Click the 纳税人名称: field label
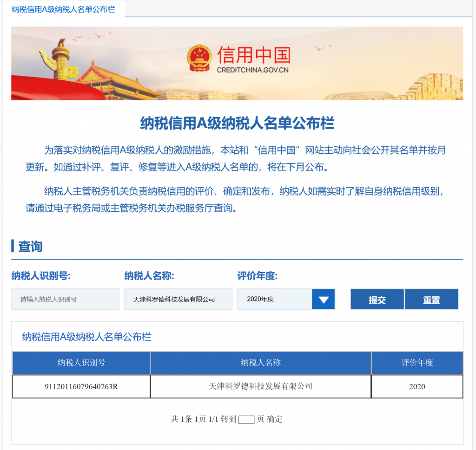 (x=149, y=276)
